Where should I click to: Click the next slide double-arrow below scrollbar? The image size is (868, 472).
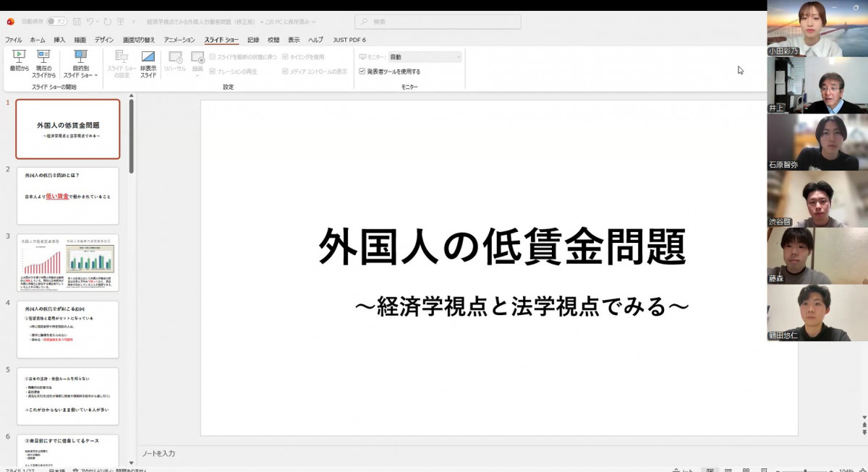864,432
